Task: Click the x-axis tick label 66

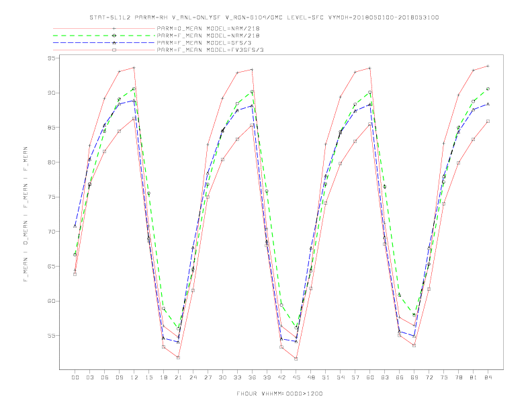Action: coord(400,377)
